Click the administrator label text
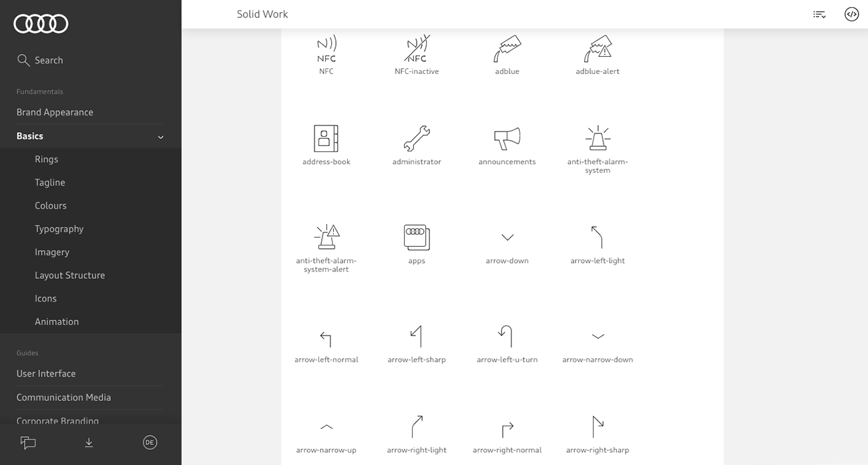Image resolution: width=868 pixels, height=465 pixels. pos(417,162)
